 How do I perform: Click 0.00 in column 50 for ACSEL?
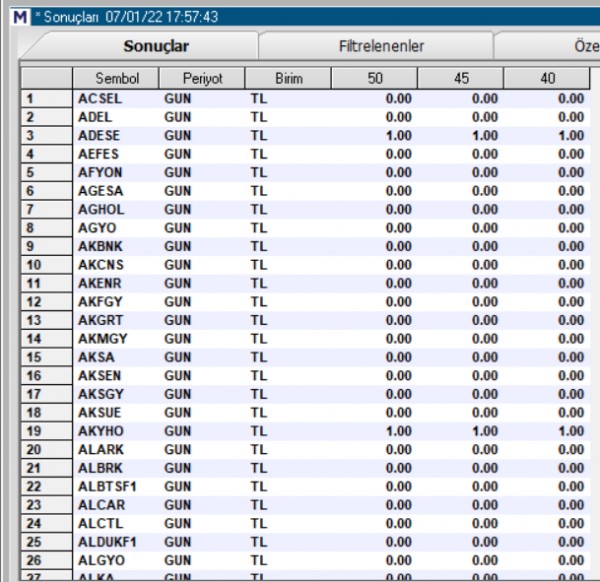point(399,99)
